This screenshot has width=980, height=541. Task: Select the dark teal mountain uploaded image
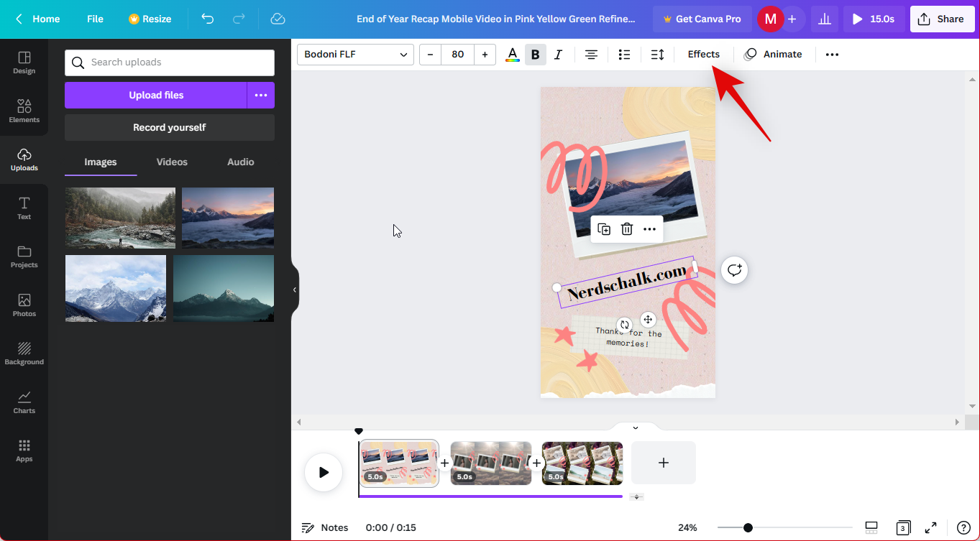pyautogui.click(x=224, y=288)
